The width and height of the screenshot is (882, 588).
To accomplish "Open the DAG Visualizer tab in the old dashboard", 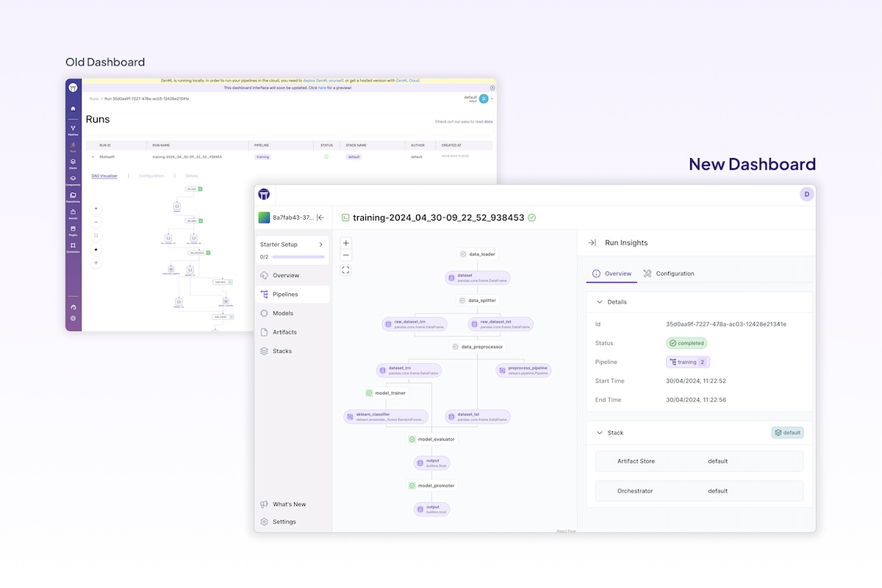I will click(x=105, y=174).
